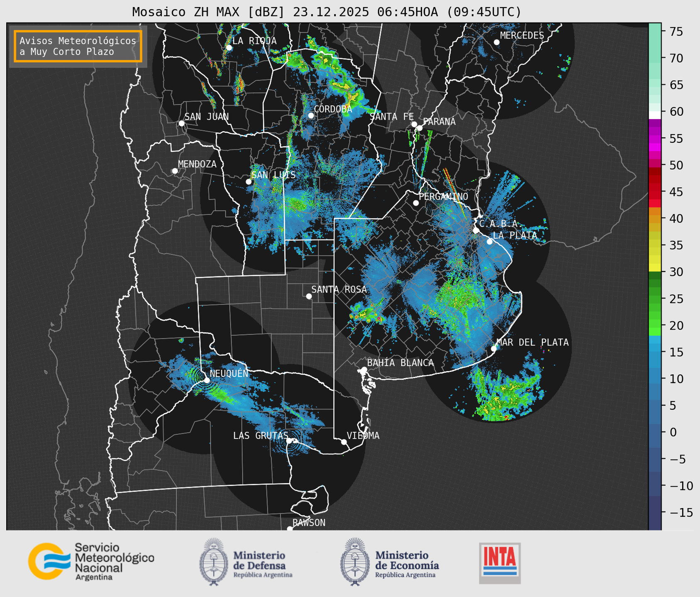This screenshot has height=597, width=700.
Task: Click the MERCEDES city label
Action: click(522, 36)
